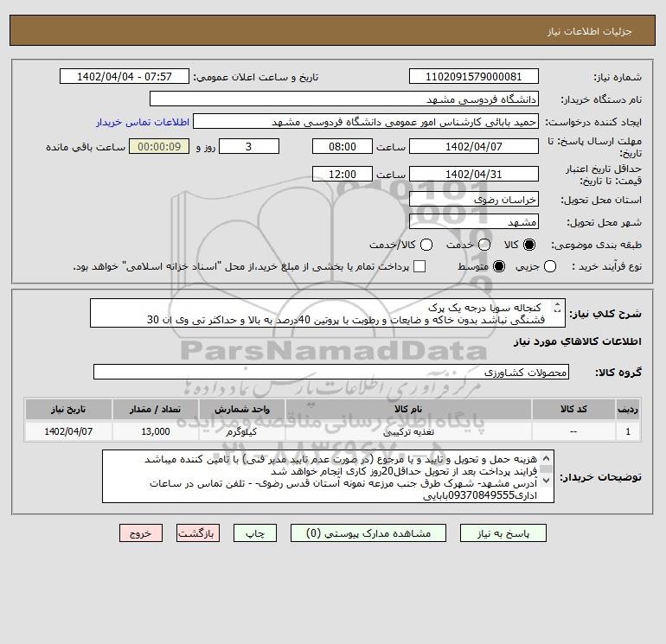
Task: Select the خدمت radio option
Action: pyautogui.click(x=484, y=245)
